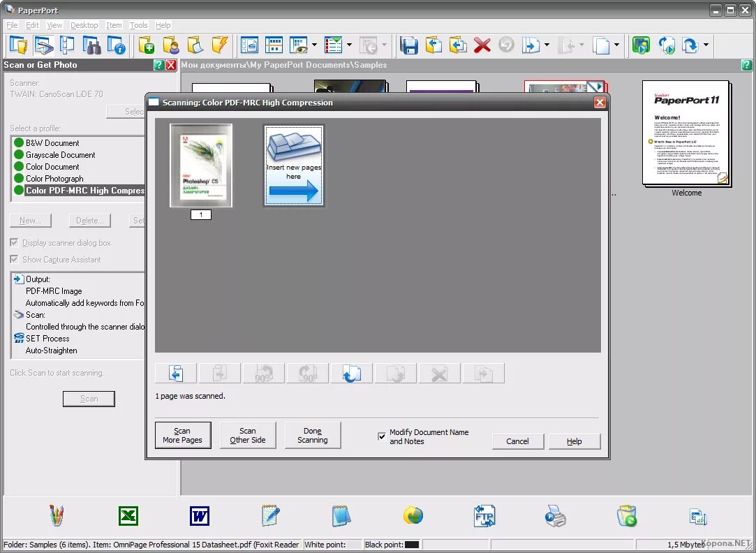Image resolution: width=756 pixels, height=553 pixels.
Task: Click the blank pages stack toolbar icon
Action: pos(601,45)
